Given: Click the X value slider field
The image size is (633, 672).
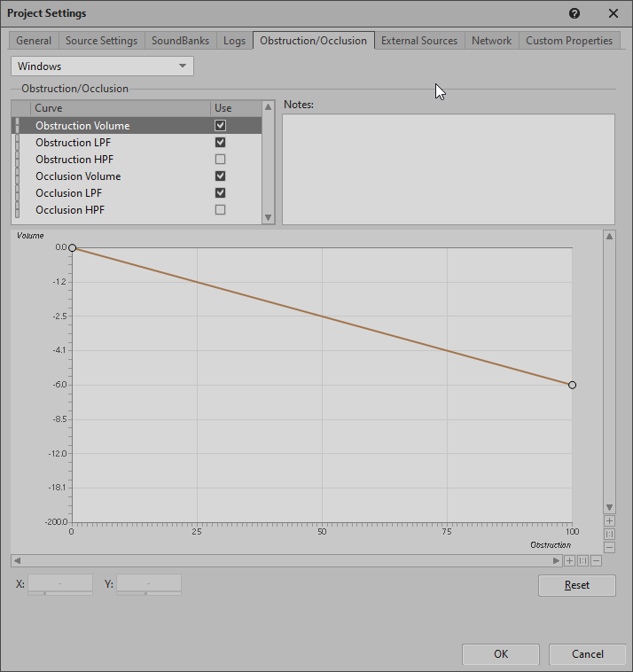Looking at the screenshot, I should 60,584.
